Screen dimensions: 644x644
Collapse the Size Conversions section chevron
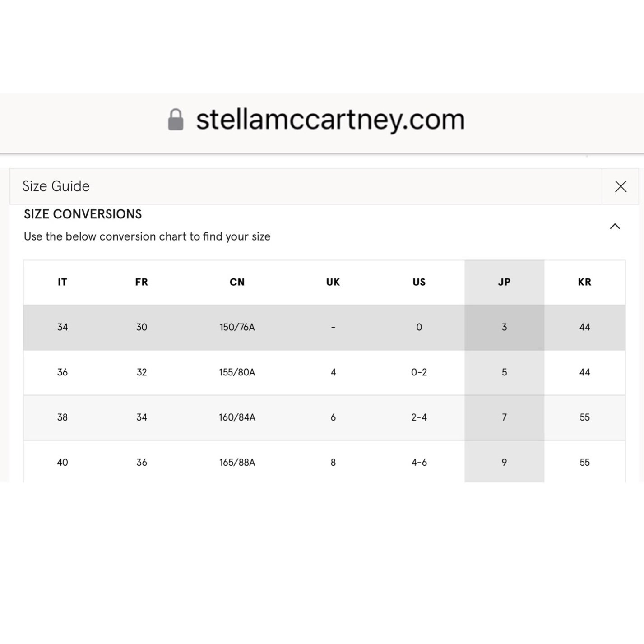point(615,226)
